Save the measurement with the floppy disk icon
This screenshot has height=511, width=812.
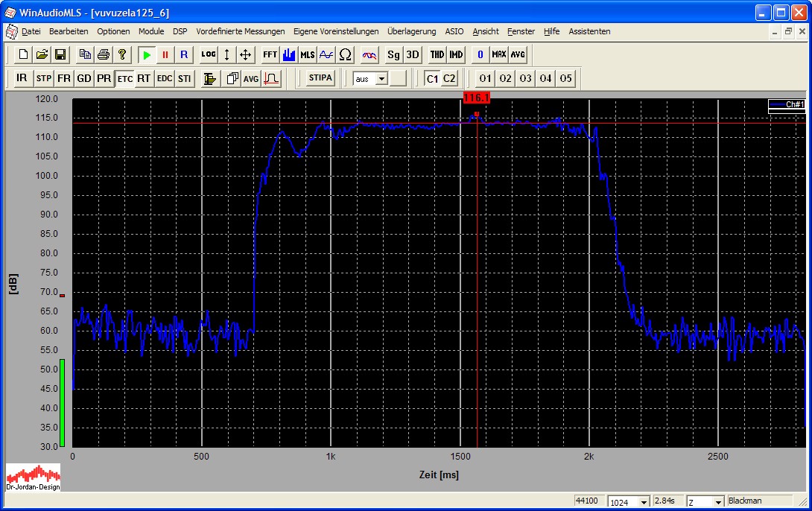60,54
